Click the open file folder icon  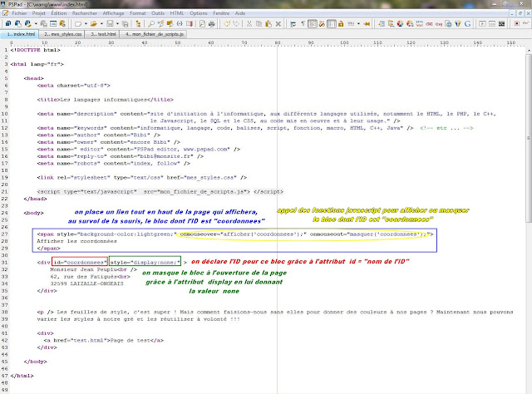click(94, 24)
